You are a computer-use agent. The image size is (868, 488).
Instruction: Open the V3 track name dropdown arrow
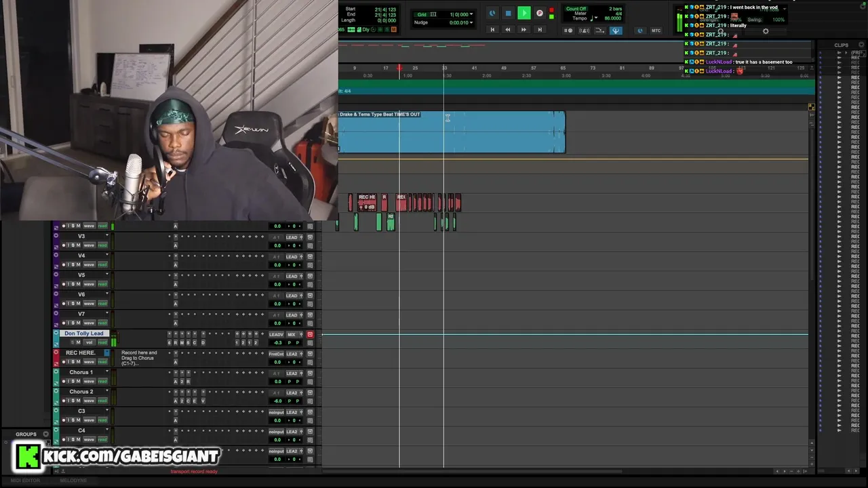(x=107, y=235)
